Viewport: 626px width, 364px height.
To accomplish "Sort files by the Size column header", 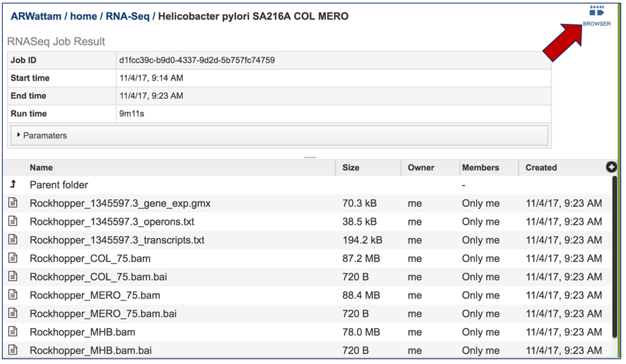I will click(x=350, y=167).
